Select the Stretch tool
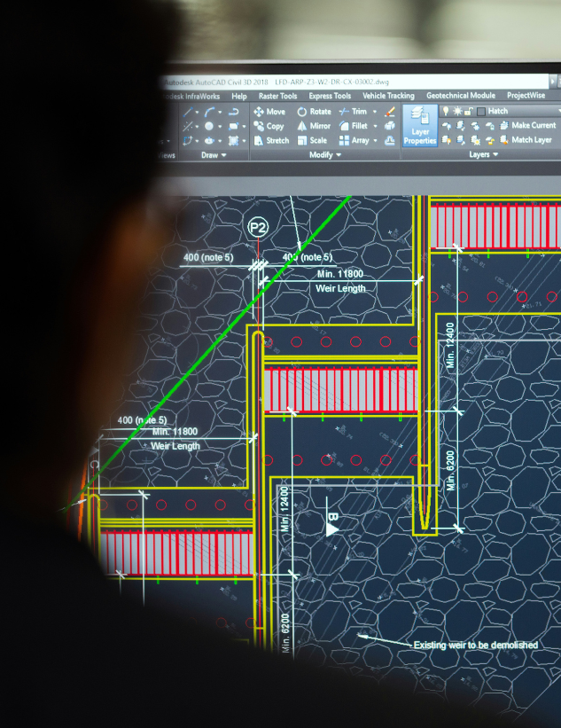The width and height of the screenshot is (561, 728). [x=271, y=140]
